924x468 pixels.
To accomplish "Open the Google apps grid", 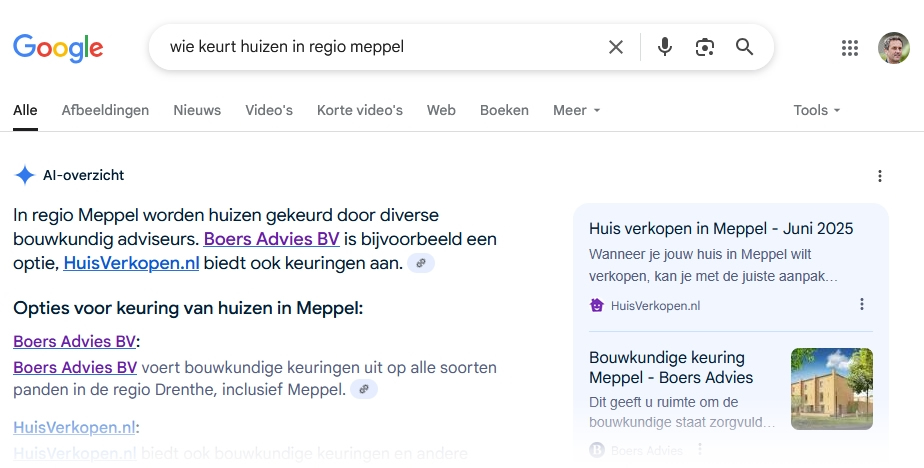I will coord(850,48).
